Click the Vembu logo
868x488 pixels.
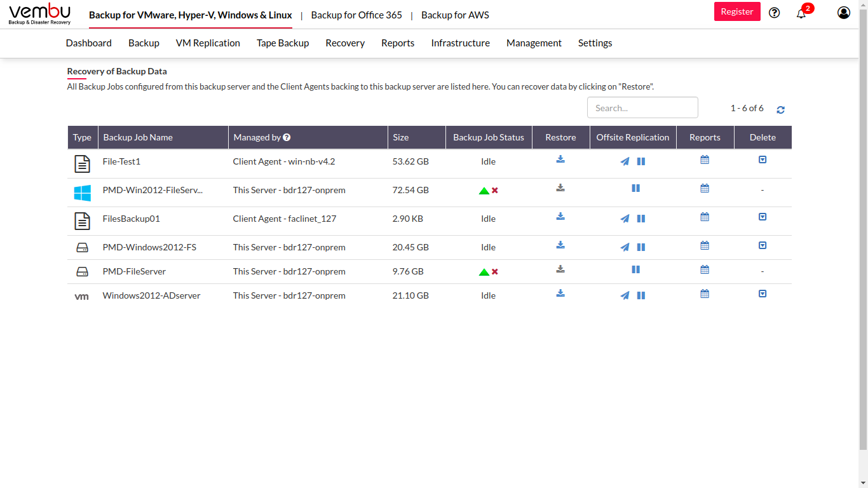coord(40,13)
